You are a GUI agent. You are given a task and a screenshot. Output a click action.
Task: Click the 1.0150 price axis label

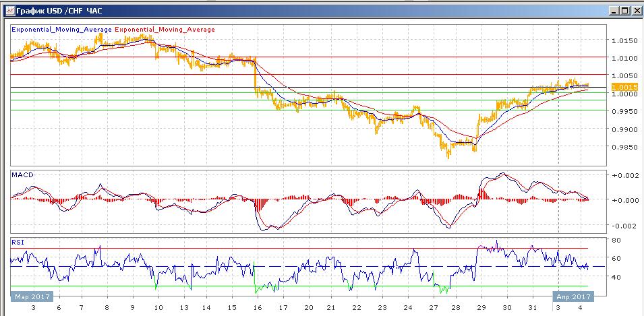(x=624, y=40)
